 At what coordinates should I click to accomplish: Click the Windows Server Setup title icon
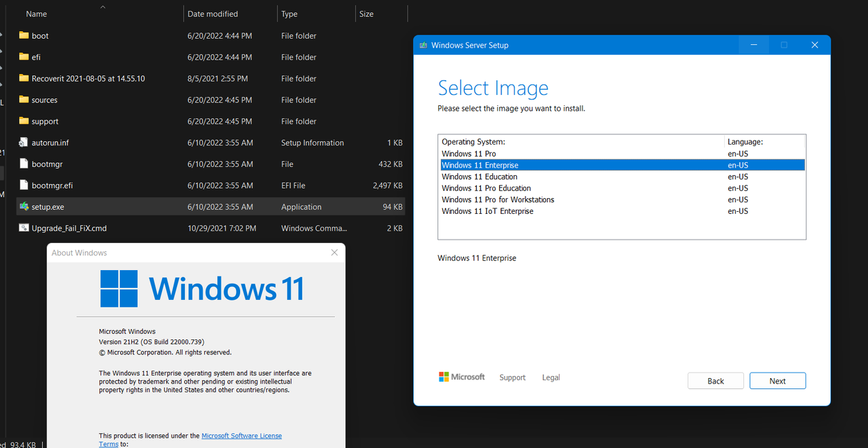point(424,45)
